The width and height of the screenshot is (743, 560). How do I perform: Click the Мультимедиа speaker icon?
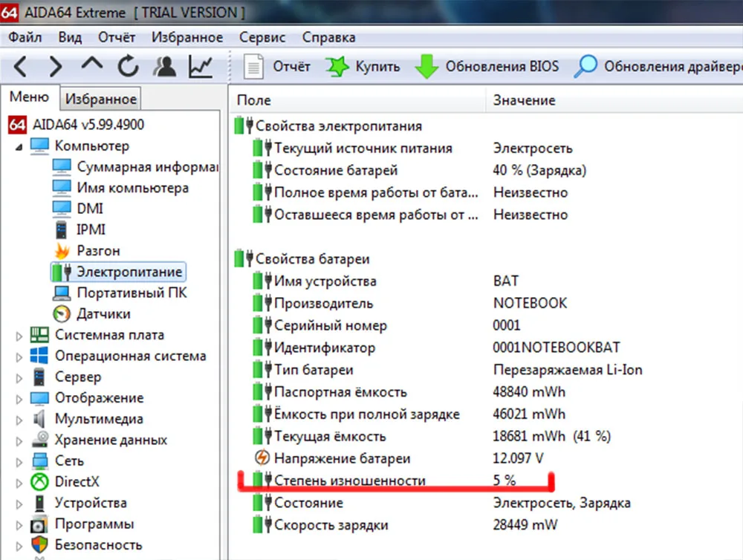click(39, 418)
